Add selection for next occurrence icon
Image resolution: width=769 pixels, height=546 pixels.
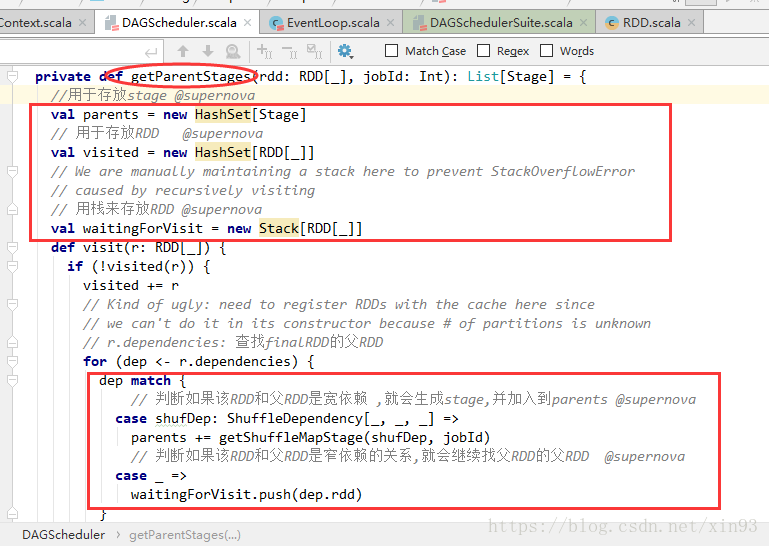coord(265,51)
